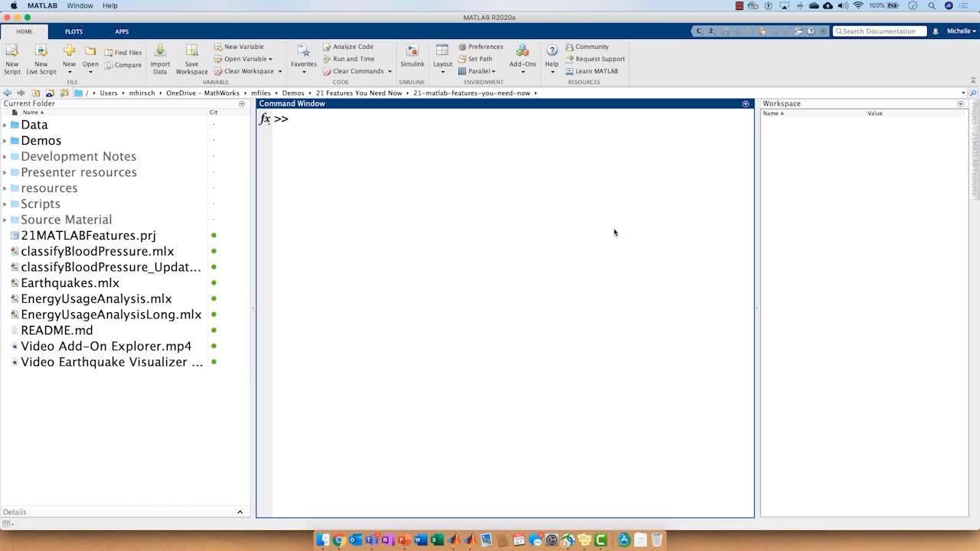
Task: Expand the Details panel chevron
Action: (240, 512)
